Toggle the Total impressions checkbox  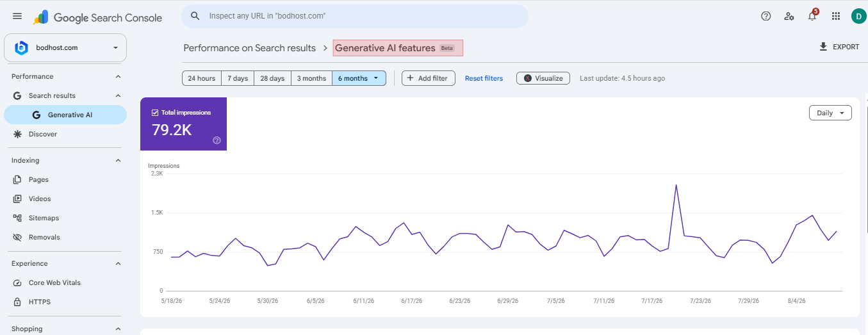point(155,113)
